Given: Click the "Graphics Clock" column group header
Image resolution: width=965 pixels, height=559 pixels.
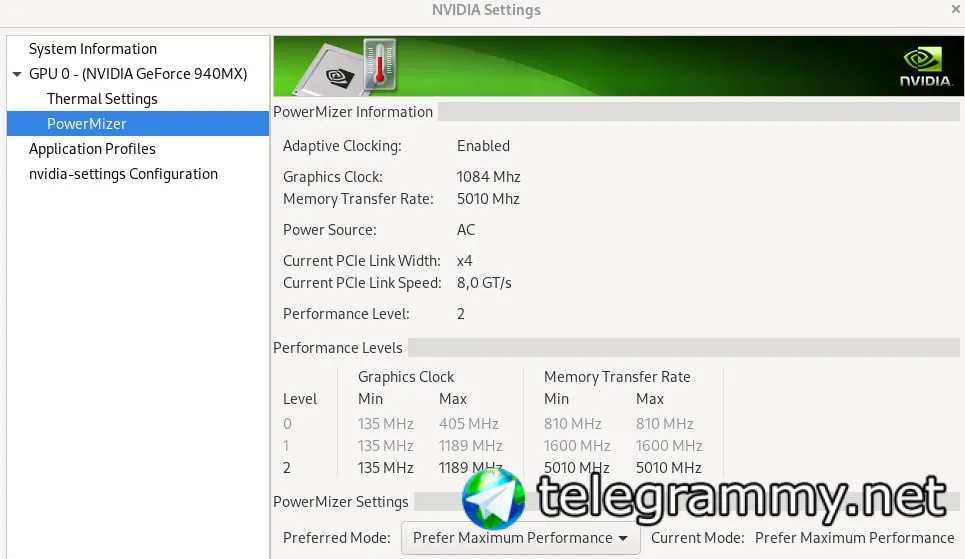Looking at the screenshot, I should pyautogui.click(x=406, y=377).
